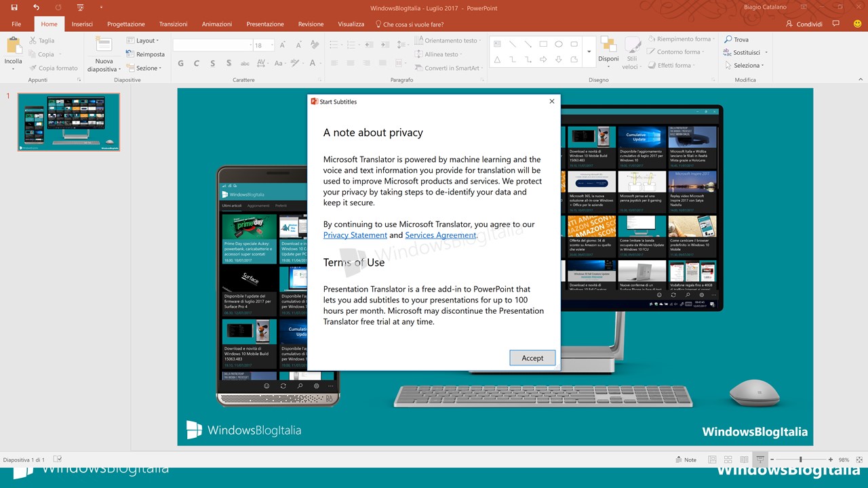Click the Taglia scissors button
The height and width of the screenshot is (488, 868).
click(x=42, y=41)
